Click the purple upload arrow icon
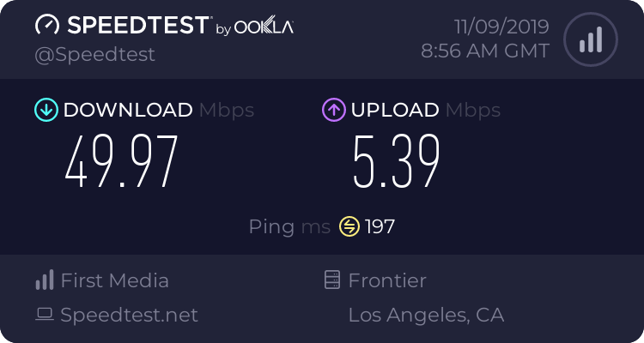Image resolution: width=644 pixels, height=343 pixels. 333,110
